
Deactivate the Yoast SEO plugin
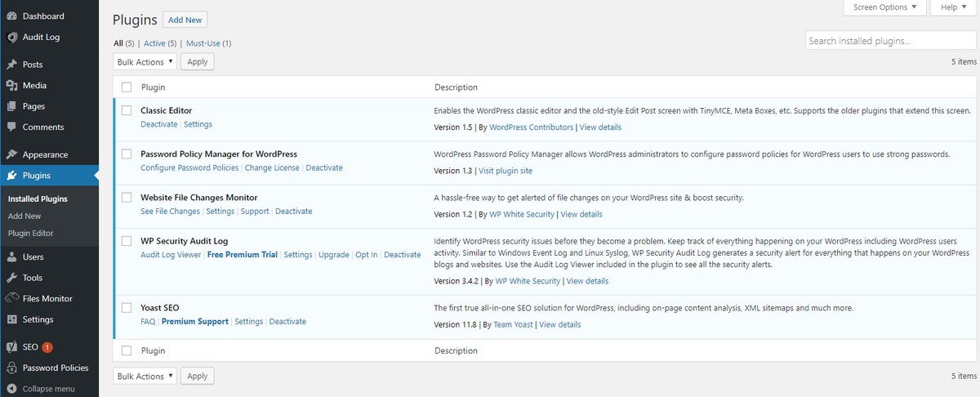[287, 322]
